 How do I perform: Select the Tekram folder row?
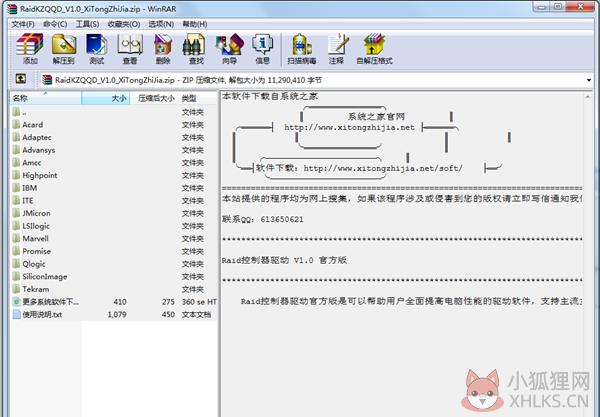pos(114,289)
